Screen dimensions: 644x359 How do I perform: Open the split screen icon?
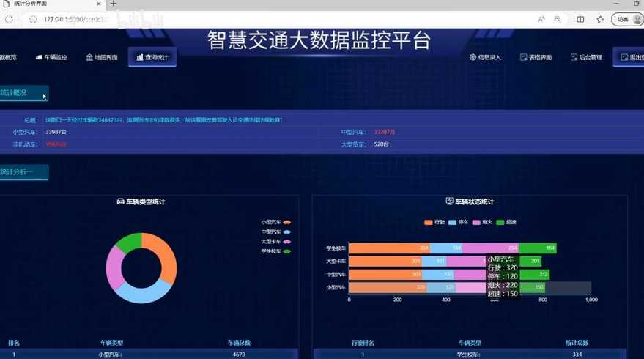click(580, 19)
